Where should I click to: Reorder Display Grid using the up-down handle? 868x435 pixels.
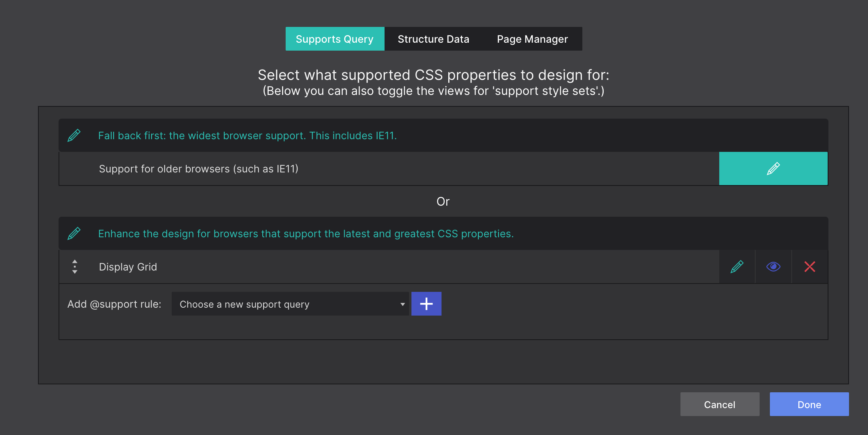pyautogui.click(x=75, y=267)
